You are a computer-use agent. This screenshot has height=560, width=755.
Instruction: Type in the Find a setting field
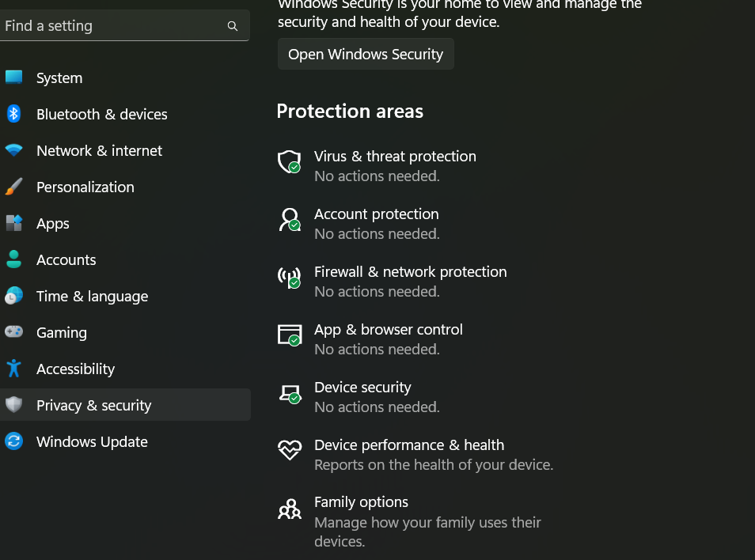(x=111, y=26)
